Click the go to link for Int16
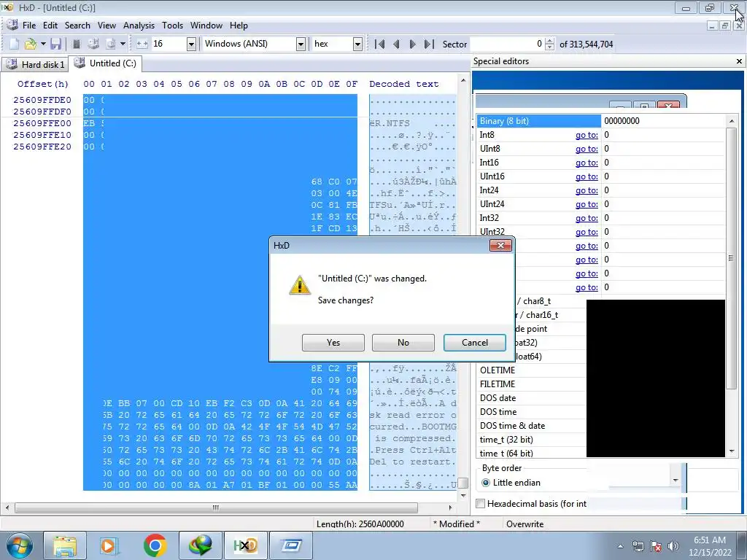This screenshot has height=560, width=747. click(587, 163)
